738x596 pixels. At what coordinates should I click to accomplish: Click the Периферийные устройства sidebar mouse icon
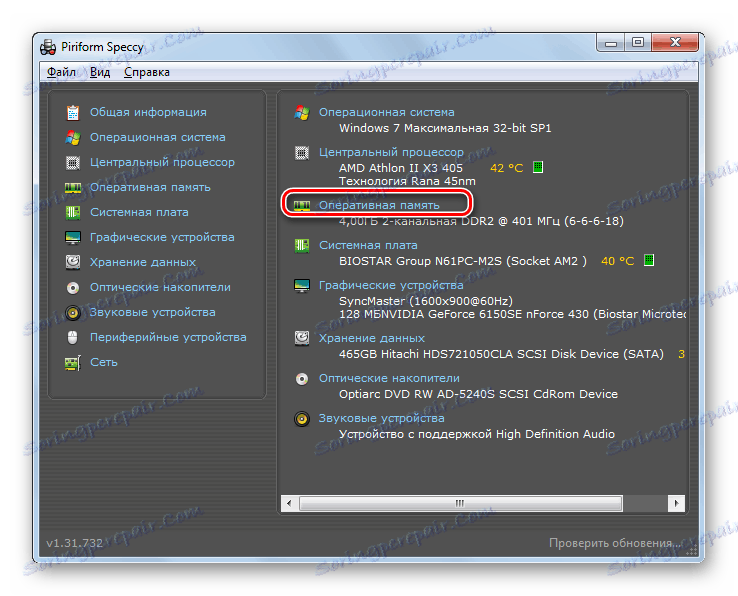(72, 338)
